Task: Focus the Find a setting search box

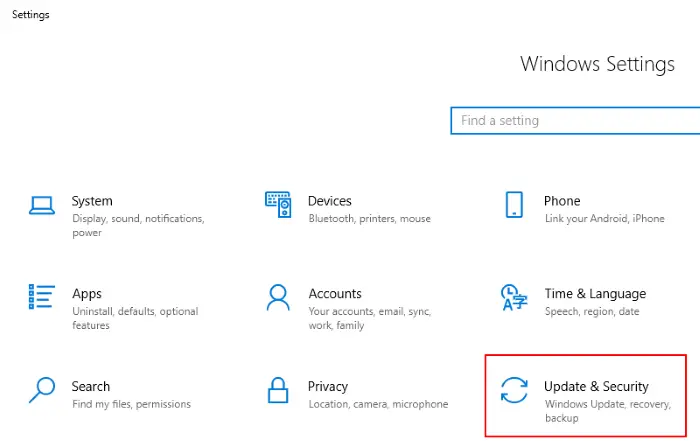Action: [x=575, y=121]
